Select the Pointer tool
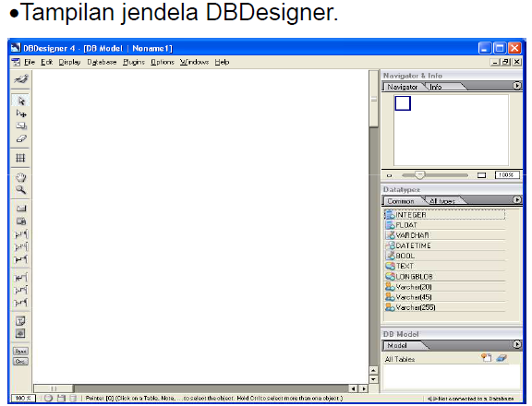 (21, 101)
